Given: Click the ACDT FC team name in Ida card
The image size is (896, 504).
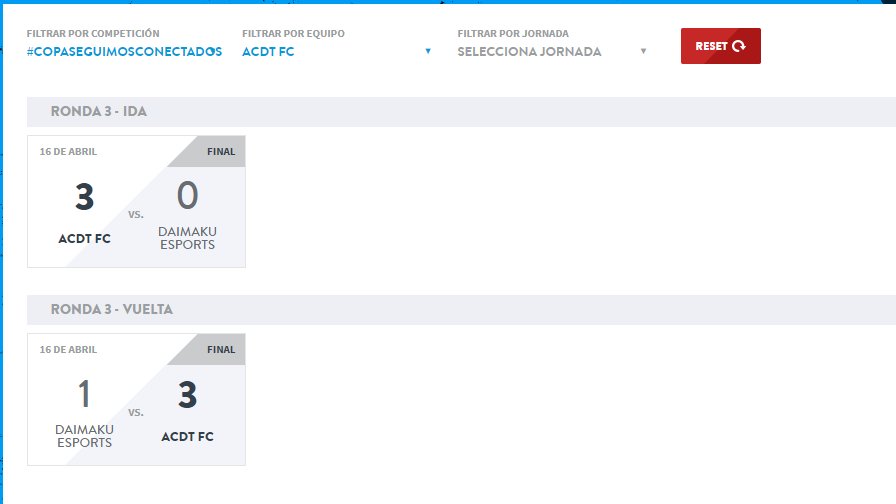Looking at the screenshot, I should (x=85, y=239).
